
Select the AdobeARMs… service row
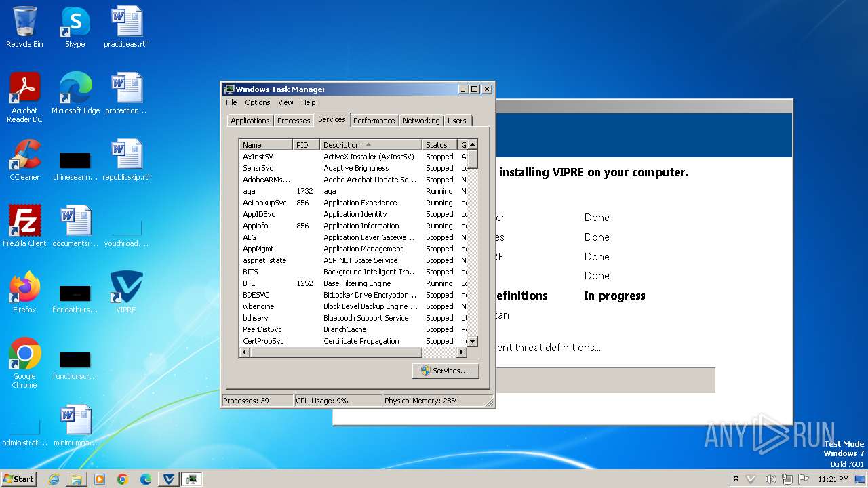coord(353,180)
